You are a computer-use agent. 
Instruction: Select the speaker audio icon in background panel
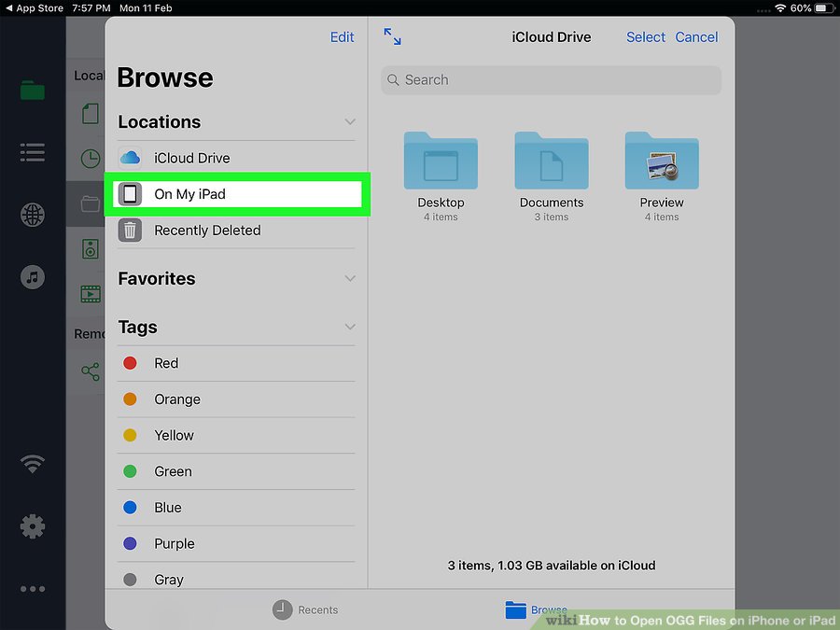90,249
